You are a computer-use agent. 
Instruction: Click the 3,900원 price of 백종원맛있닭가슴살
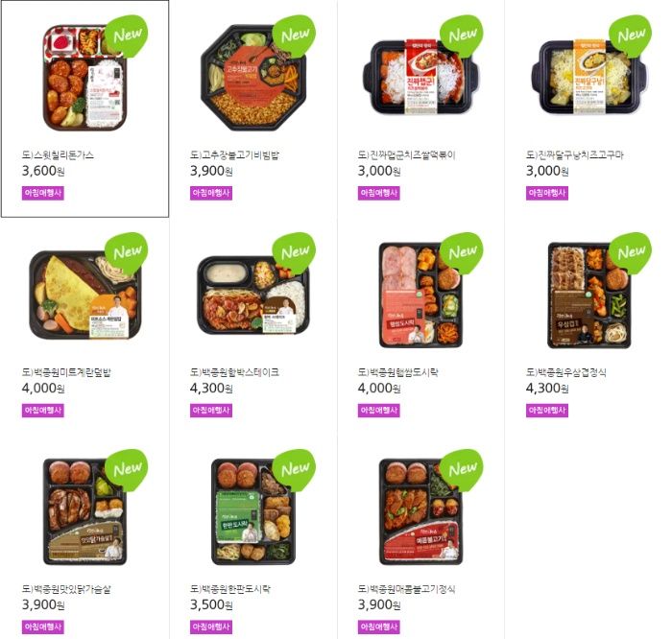[x=43, y=605]
